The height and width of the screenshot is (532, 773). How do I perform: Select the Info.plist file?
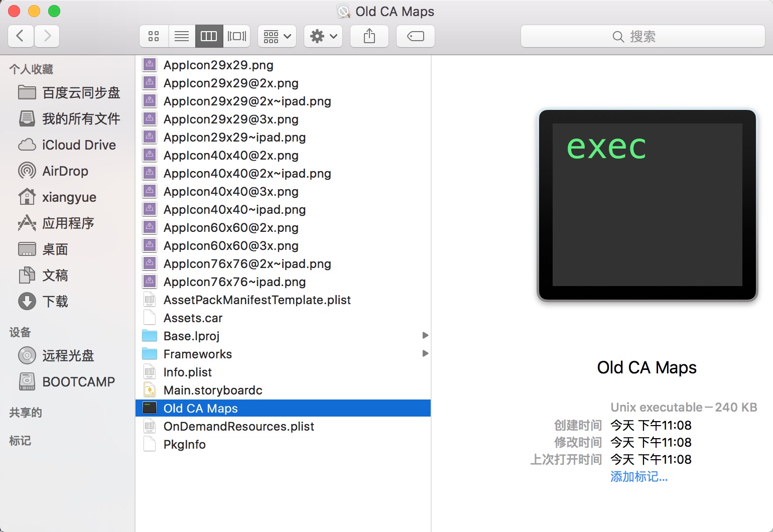tap(187, 372)
